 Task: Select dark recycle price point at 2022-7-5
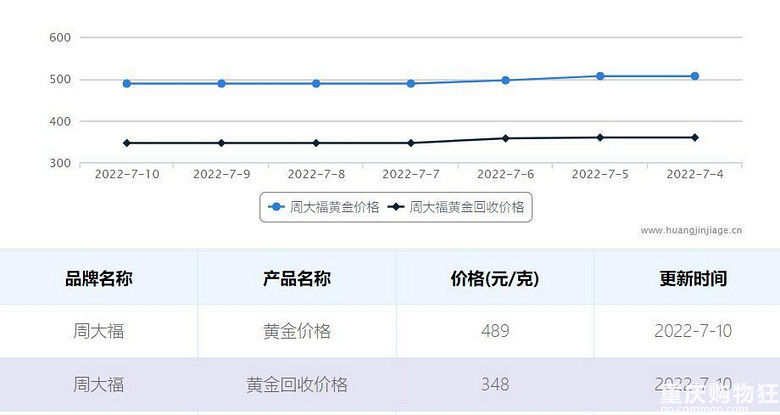point(600,137)
